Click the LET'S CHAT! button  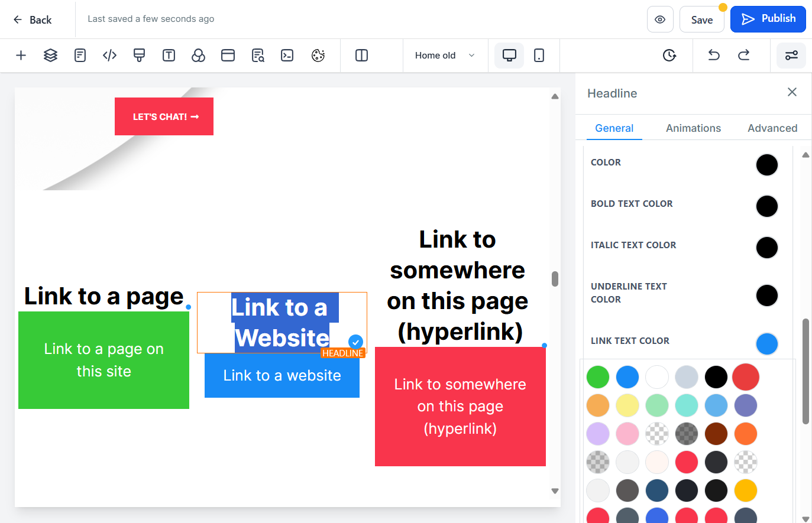[164, 116]
